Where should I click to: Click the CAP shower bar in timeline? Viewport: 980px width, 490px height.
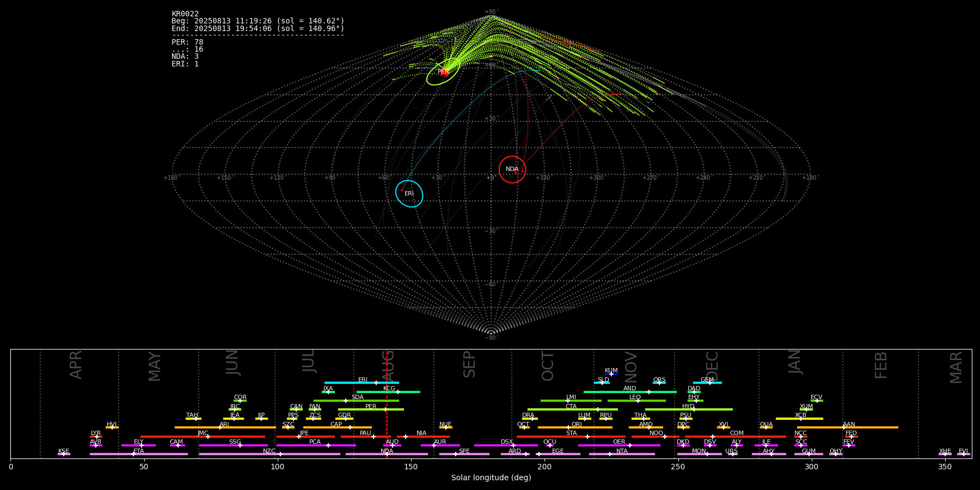pos(338,427)
